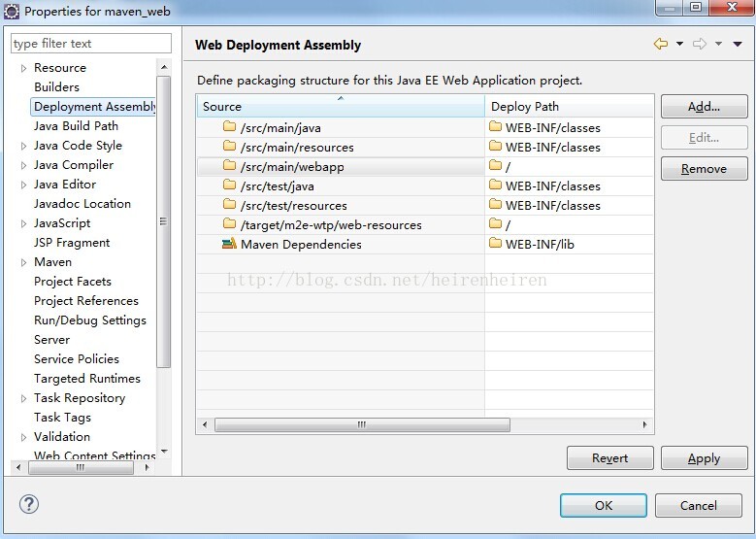Image resolution: width=756 pixels, height=539 pixels.
Task: Click the Revert button
Action: point(609,458)
